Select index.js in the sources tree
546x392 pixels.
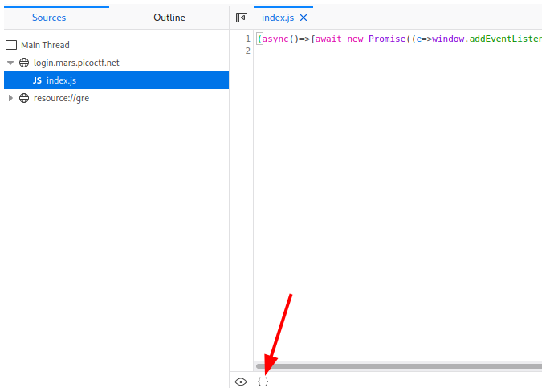[x=62, y=80]
